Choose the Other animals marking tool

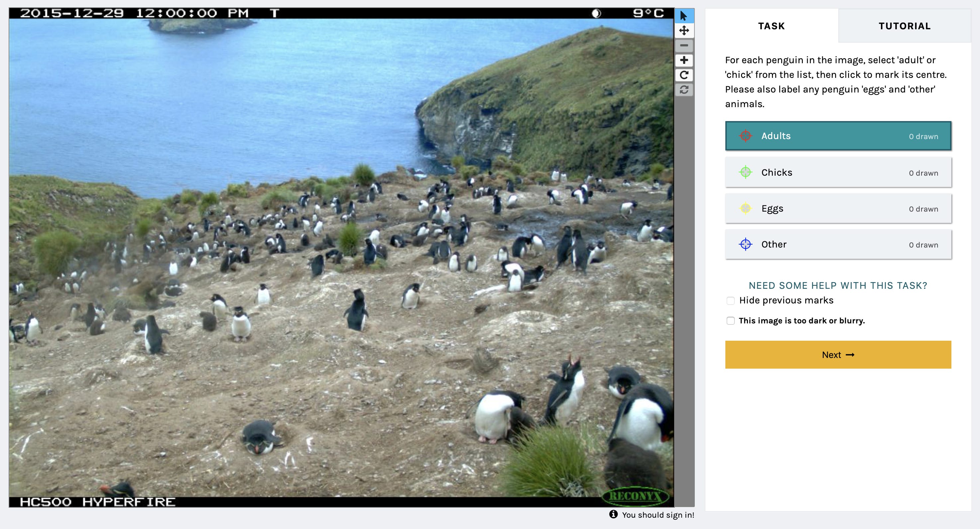pos(838,244)
